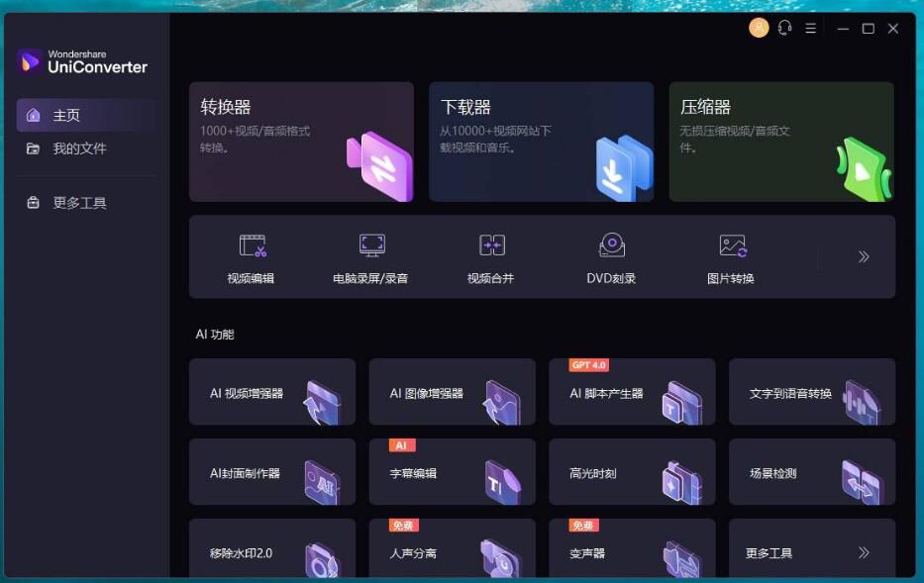Screen dimensions: 924x583
Task: Expand 更多工具 in the AI section
Action: tap(811, 551)
